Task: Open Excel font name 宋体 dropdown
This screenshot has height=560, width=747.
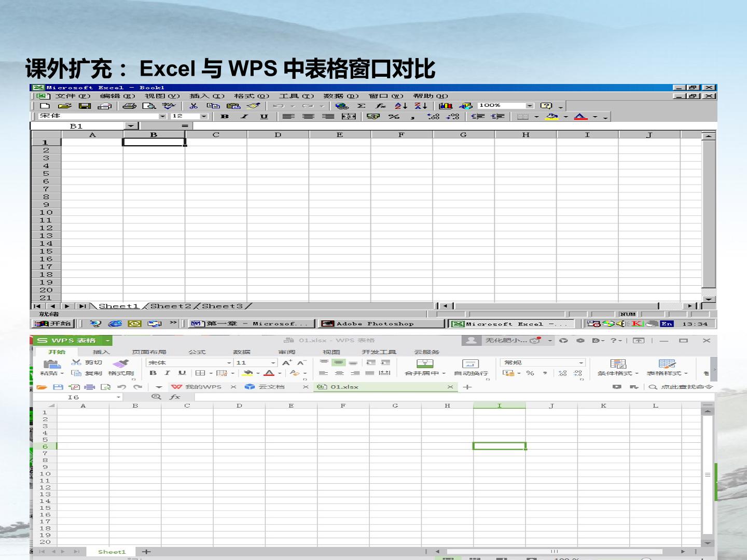Action: [x=162, y=116]
